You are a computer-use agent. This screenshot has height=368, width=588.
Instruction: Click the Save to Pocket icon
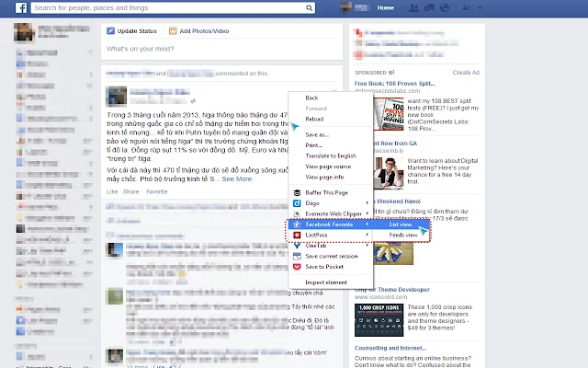pos(297,267)
